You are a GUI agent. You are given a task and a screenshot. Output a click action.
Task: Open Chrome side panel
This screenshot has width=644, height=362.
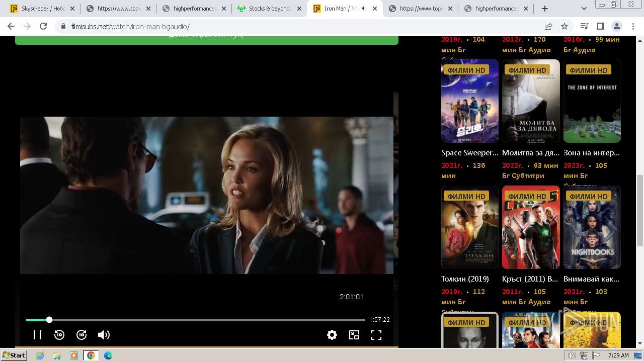pos(600,26)
